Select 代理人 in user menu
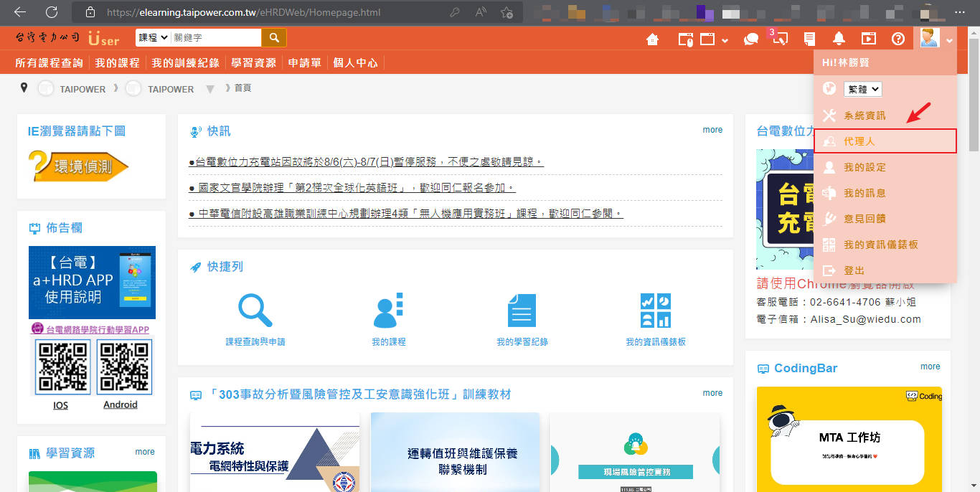Viewport: 980px width, 492px height. [885, 141]
